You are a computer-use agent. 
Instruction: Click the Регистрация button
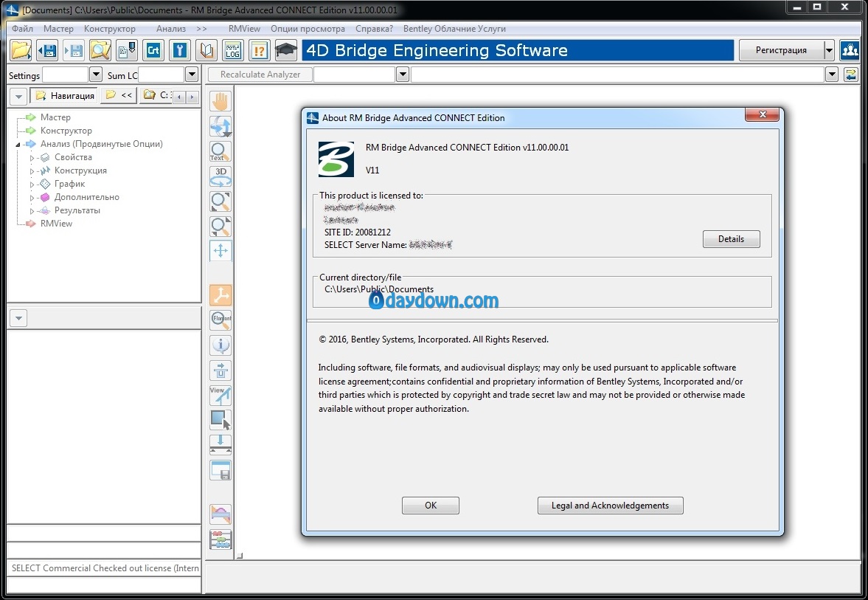781,50
